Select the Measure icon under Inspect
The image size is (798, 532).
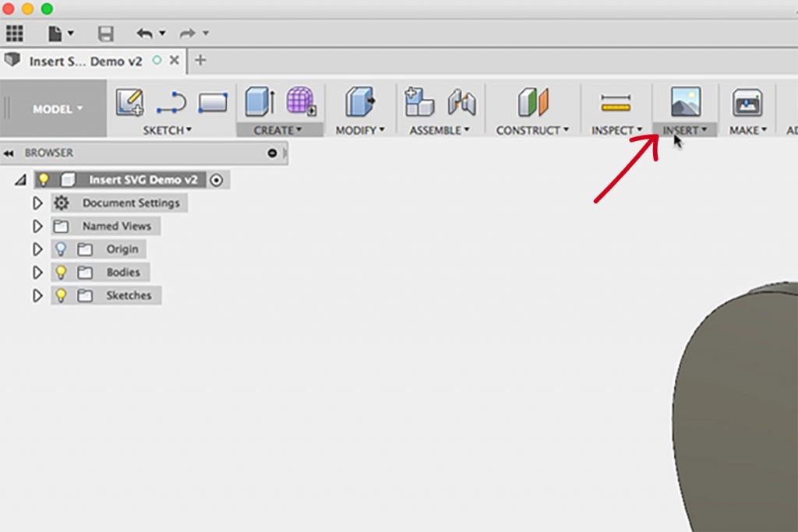(x=616, y=102)
